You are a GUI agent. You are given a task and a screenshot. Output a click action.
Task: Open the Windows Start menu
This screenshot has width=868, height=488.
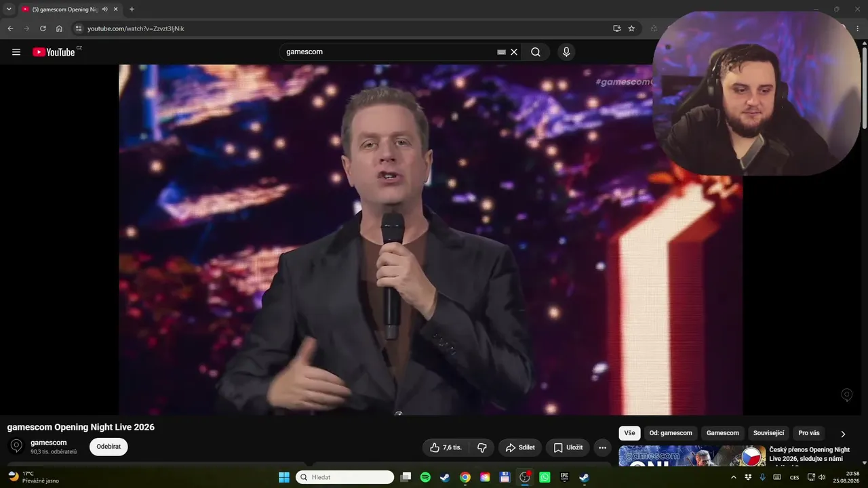pos(284,477)
